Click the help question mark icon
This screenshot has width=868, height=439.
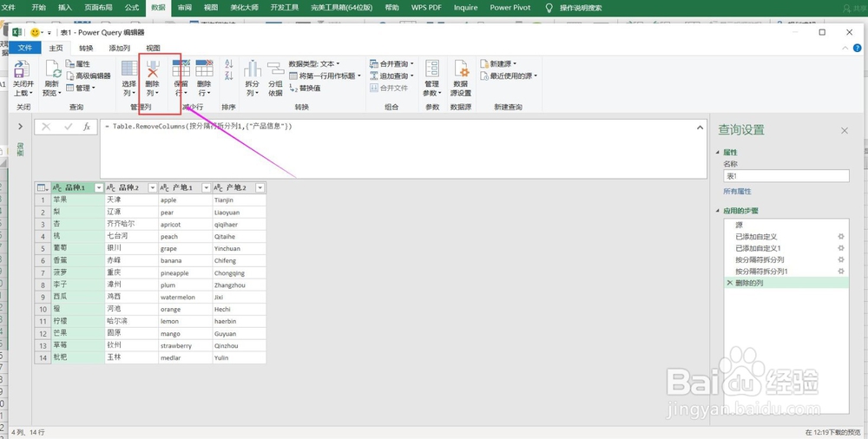(x=858, y=49)
